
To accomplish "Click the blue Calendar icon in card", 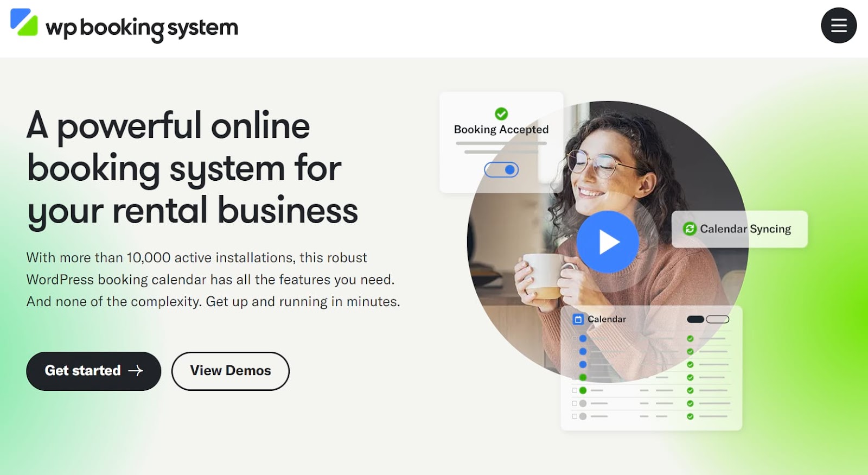I will (578, 319).
